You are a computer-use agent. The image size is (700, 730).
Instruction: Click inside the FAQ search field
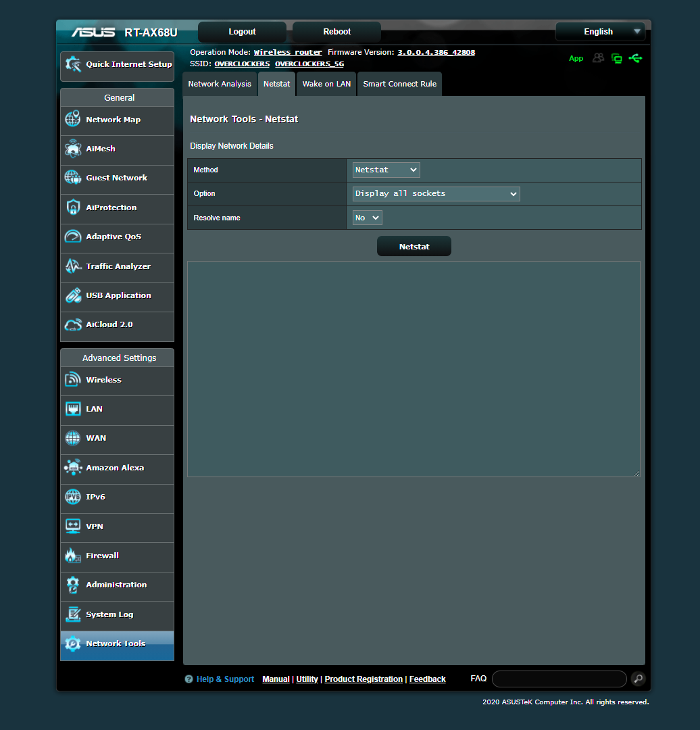pos(559,679)
